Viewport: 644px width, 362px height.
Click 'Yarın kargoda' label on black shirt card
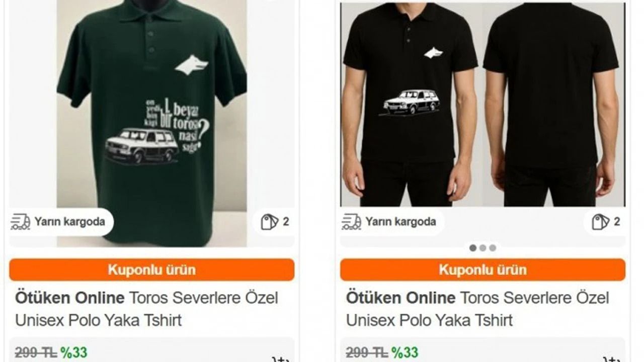(401, 222)
